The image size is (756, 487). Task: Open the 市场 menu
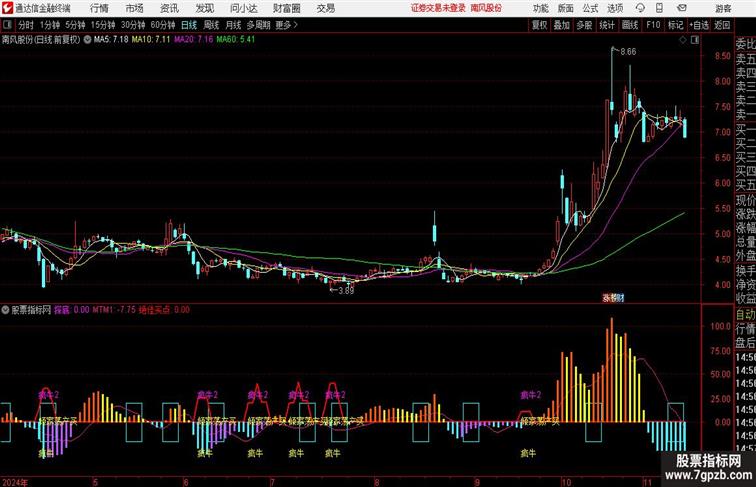(x=135, y=8)
